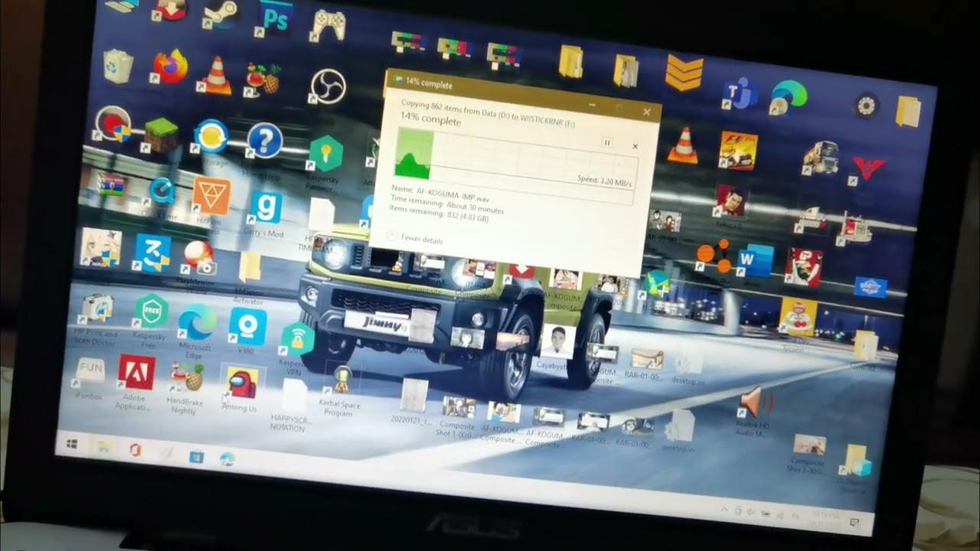Open the HP Print and Scan Doctor icon

click(97, 308)
